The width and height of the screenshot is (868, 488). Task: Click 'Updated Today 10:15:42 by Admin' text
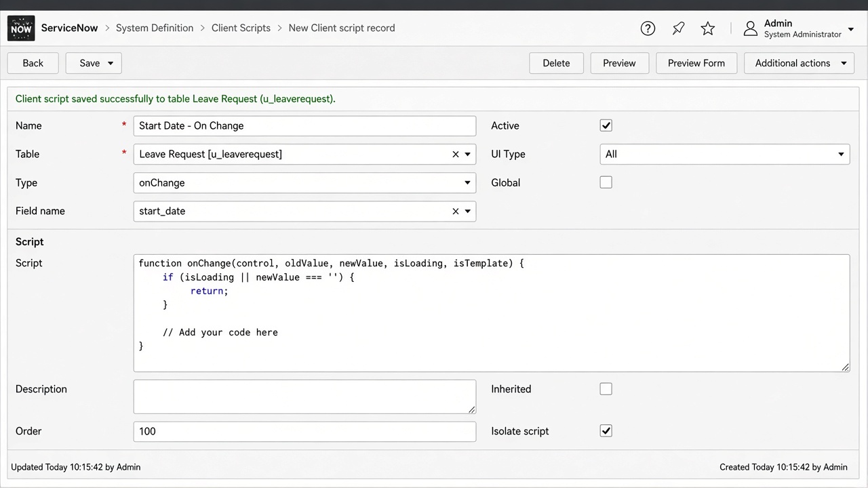76,467
